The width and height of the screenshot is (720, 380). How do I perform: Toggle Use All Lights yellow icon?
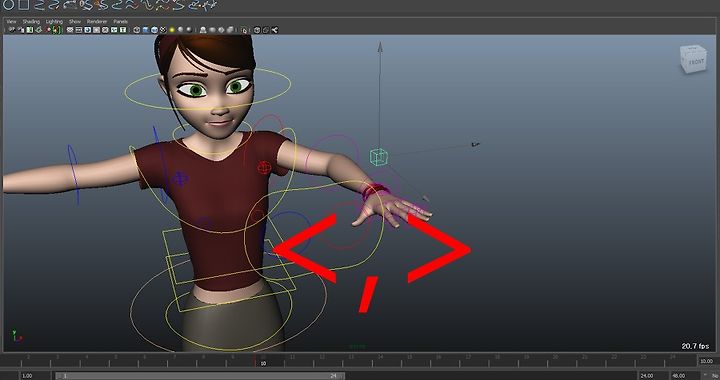tap(172, 30)
